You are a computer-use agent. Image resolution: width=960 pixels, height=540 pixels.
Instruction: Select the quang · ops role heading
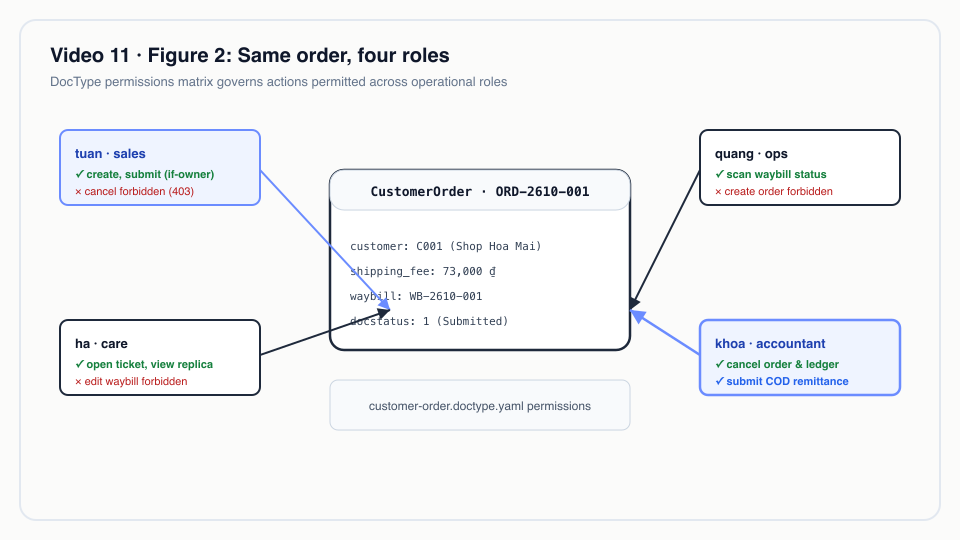(x=751, y=154)
